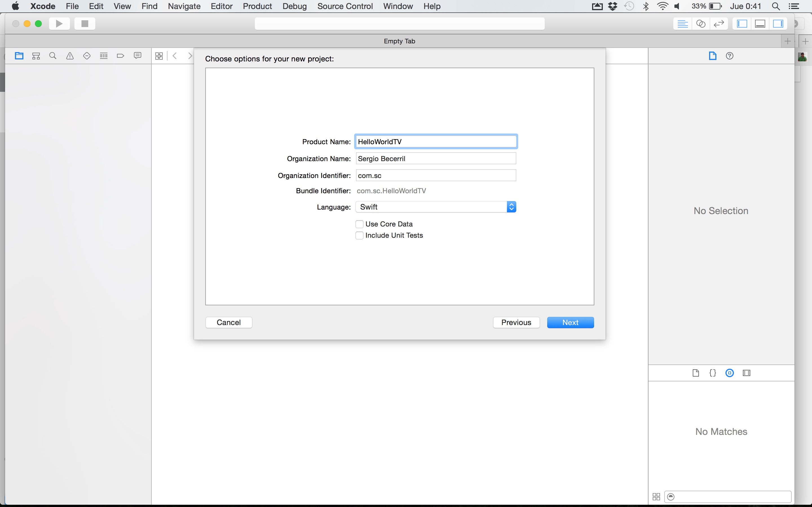The image size is (812, 507).
Task: Open the library filter options icon
Action: 671,497
